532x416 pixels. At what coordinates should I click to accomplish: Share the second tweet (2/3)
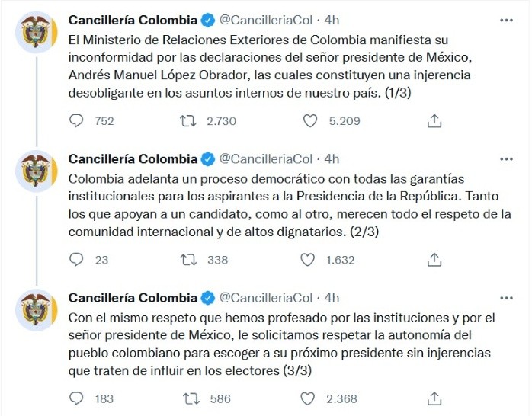tap(434, 260)
